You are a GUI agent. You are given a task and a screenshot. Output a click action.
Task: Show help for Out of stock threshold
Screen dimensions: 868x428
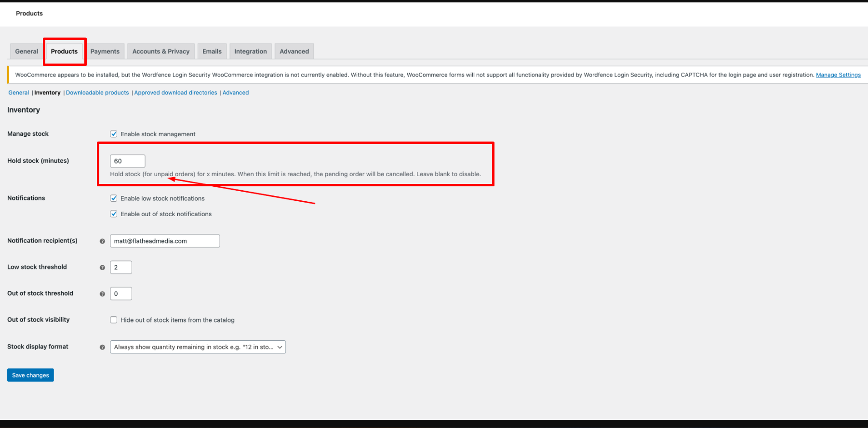102,294
